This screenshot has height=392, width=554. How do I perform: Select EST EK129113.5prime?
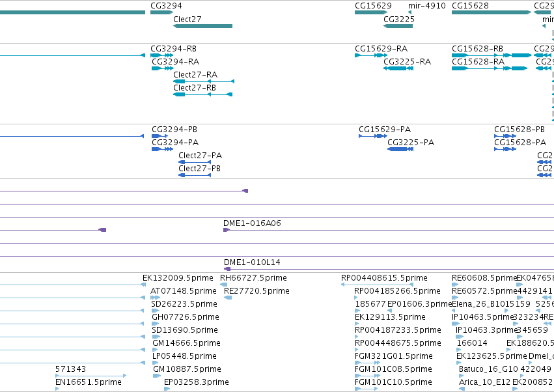pos(390,317)
